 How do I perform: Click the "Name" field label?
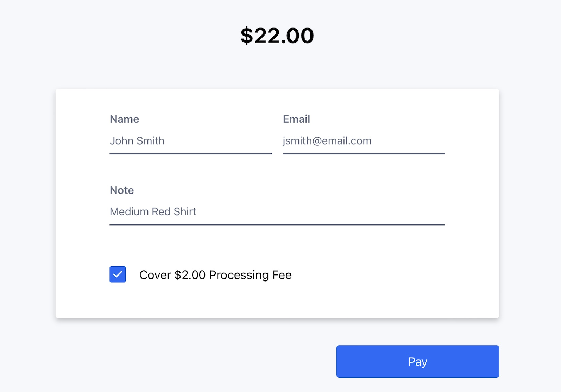[124, 119]
